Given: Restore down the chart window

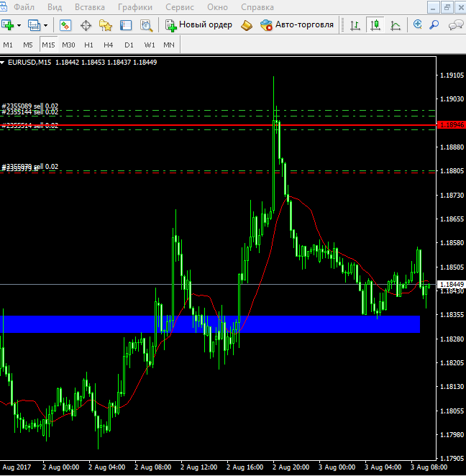Looking at the screenshot, I should coord(447,7).
